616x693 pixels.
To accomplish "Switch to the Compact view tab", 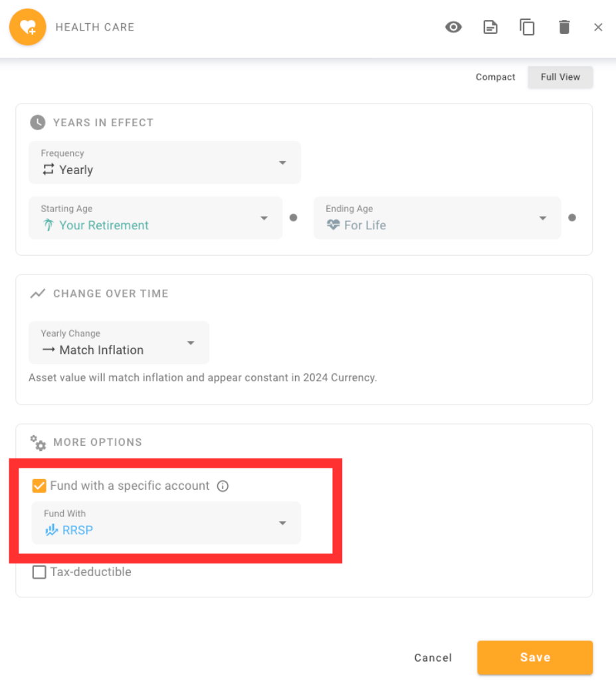I will pyautogui.click(x=495, y=77).
